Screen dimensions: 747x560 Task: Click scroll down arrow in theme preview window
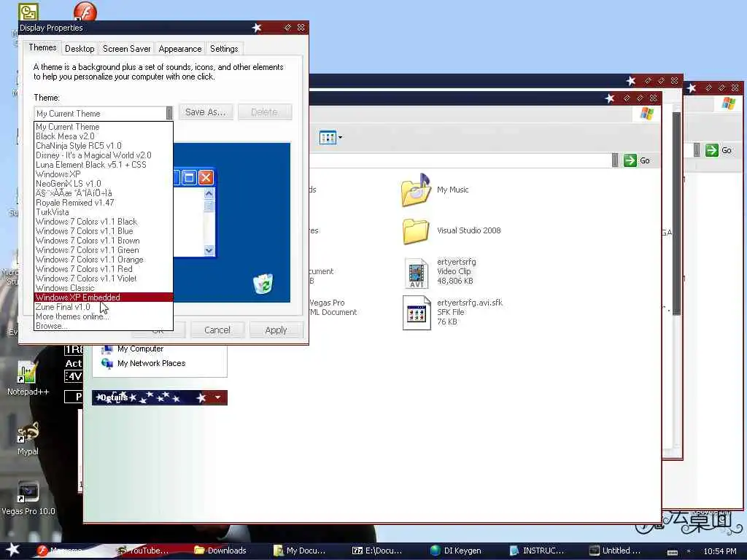pos(209,250)
